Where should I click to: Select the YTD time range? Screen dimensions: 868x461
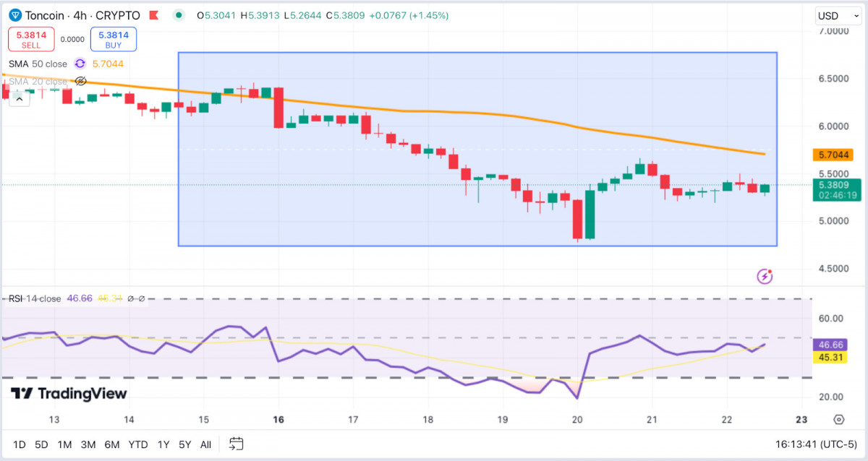[138, 444]
